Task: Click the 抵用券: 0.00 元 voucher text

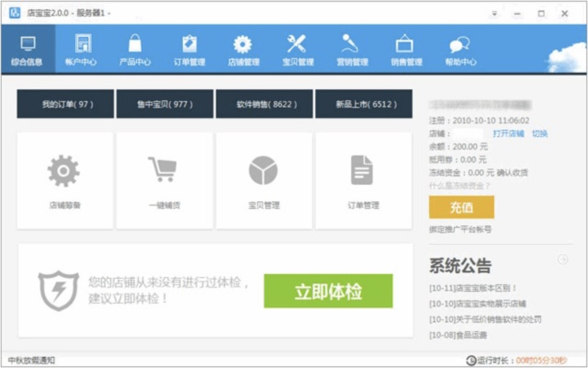Action: [458, 160]
